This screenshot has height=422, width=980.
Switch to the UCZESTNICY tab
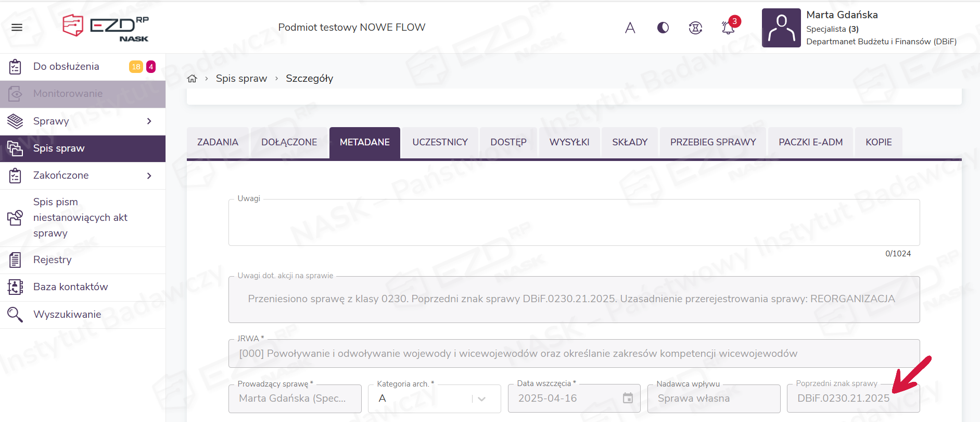point(440,142)
